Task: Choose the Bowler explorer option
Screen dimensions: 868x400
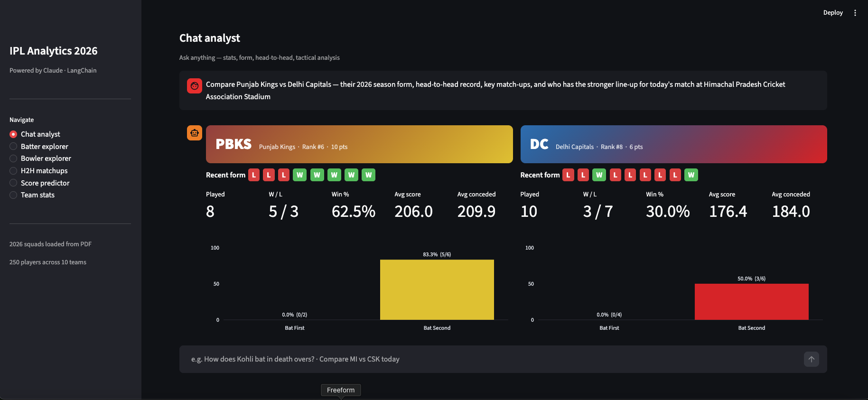Action: [x=40, y=158]
